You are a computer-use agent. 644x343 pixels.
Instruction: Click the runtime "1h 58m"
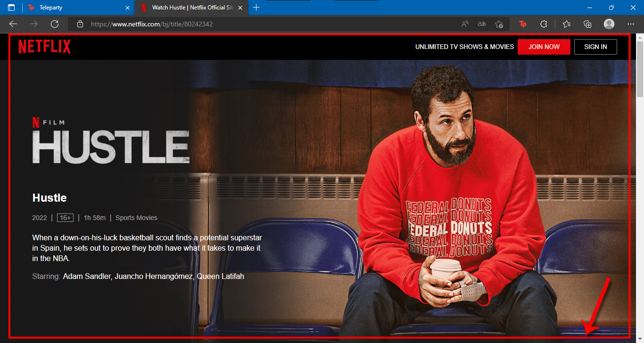pyautogui.click(x=94, y=218)
